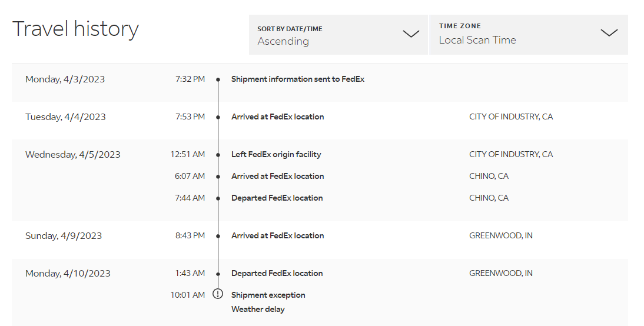The image size is (644, 326).
Task: Open the Sort by Date/Time dropdown
Action: [338, 35]
